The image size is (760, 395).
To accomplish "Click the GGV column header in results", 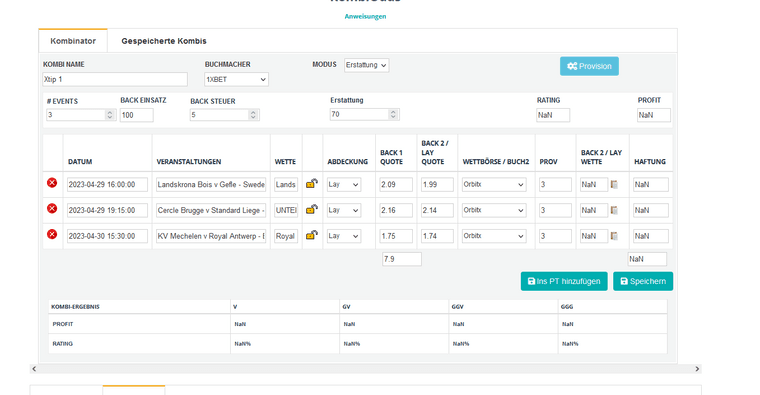I will [503, 306].
